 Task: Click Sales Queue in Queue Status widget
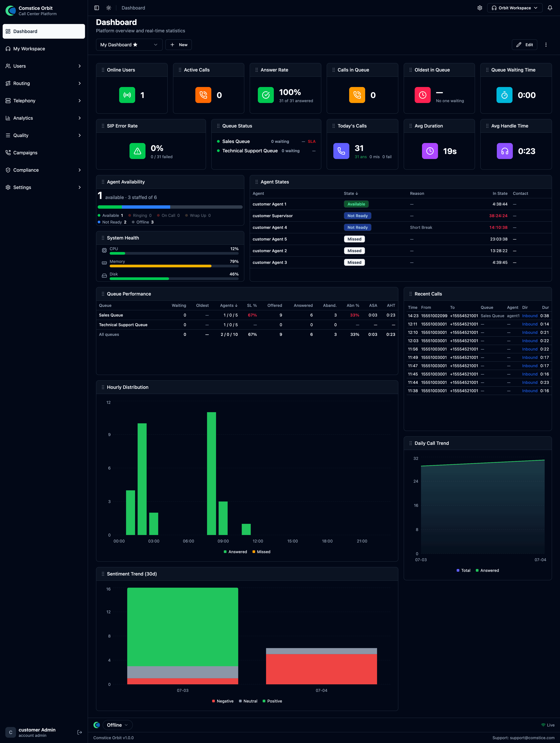click(236, 141)
